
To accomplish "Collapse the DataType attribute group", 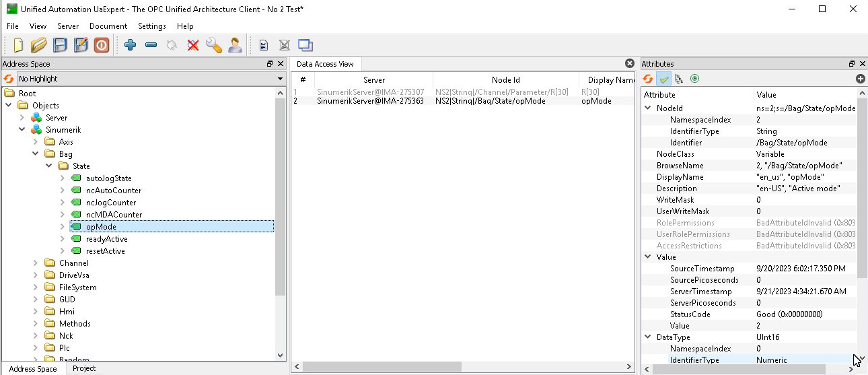I will tap(648, 337).
